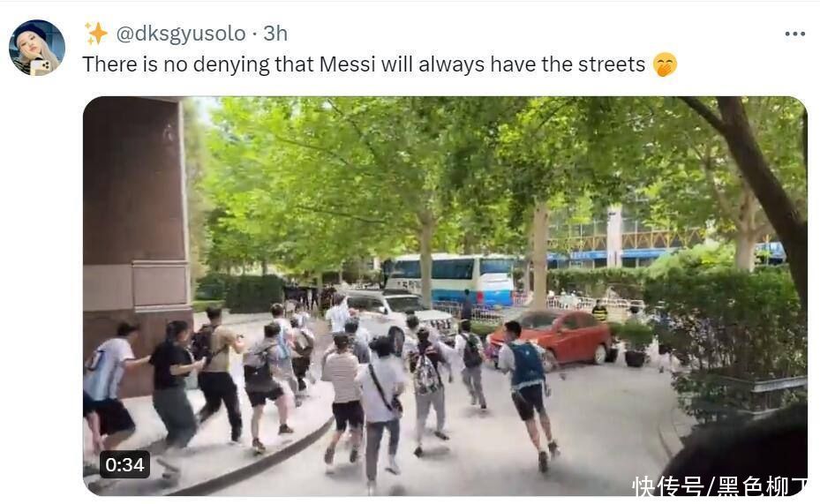The image size is (820, 504).
Task: Click the person in yellow-black striped shirt
Action: [599, 311]
